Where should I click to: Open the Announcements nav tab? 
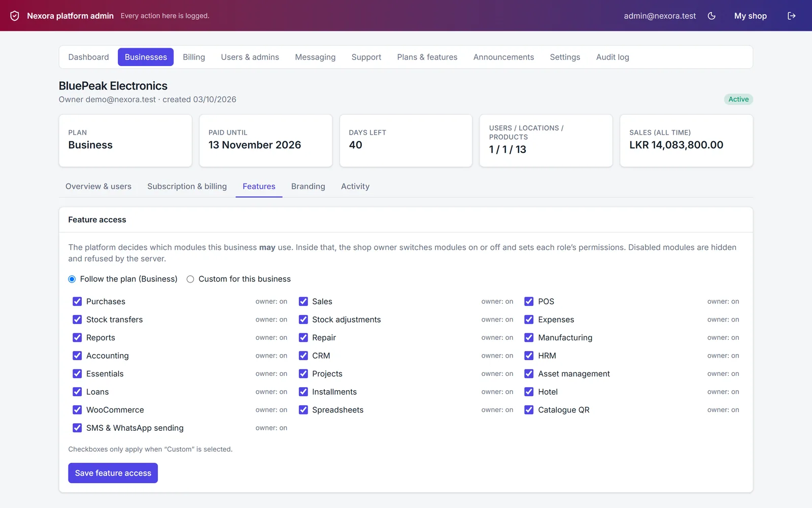(x=503, y=57)
